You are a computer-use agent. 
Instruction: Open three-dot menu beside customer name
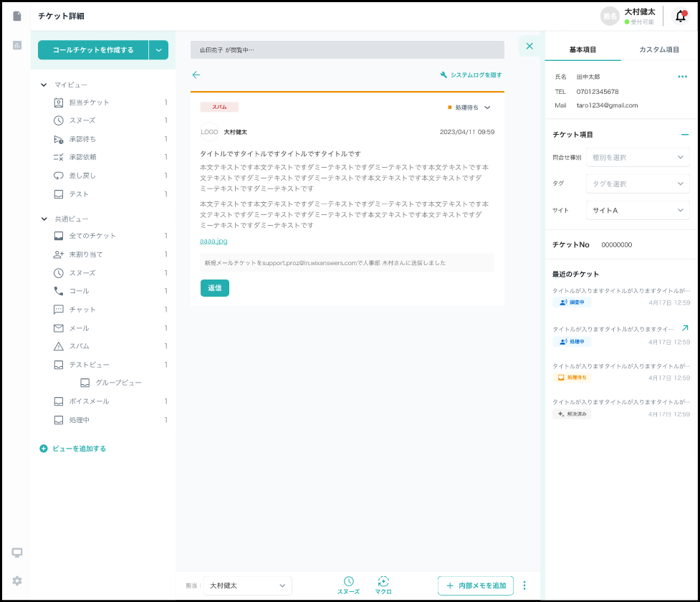[x=682, y=77]
